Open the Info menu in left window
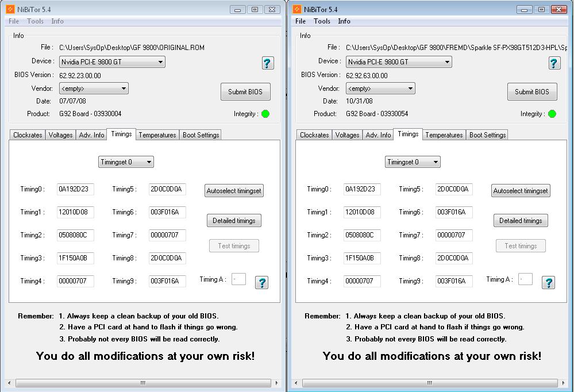 tap(57, 21)
